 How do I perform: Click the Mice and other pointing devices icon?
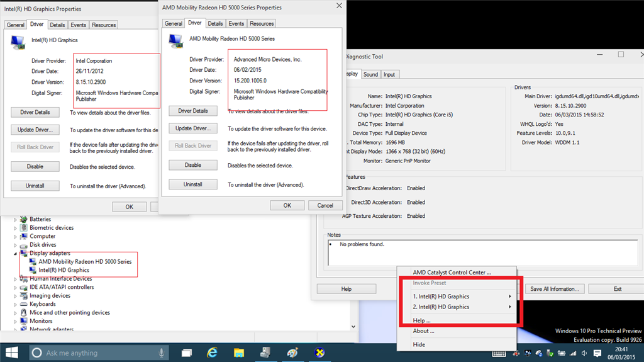(x=23, y=313)
